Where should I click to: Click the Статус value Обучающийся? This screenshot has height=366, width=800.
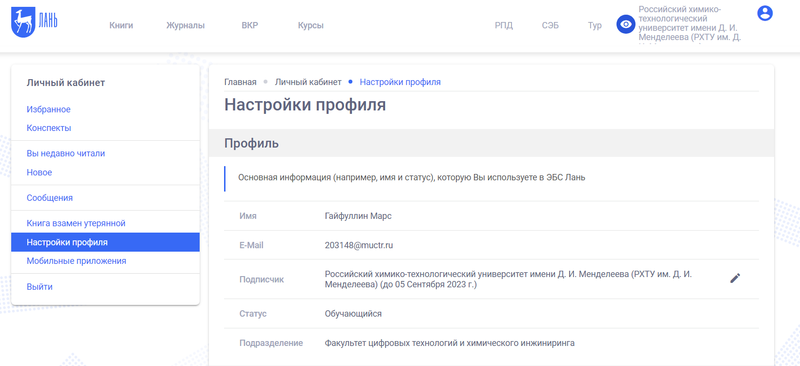(353, 313)
